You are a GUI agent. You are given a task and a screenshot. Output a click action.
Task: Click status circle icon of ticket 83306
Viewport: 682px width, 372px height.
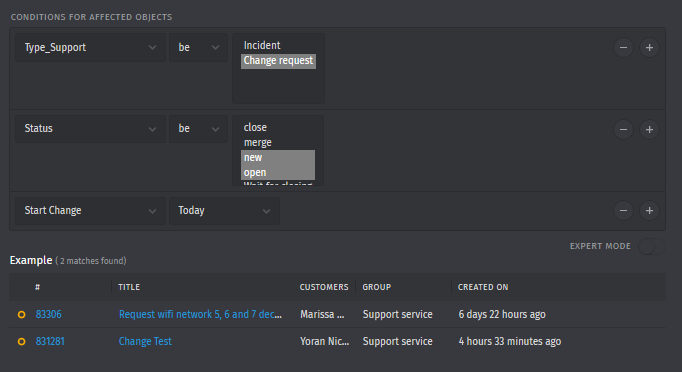[21, 315]
